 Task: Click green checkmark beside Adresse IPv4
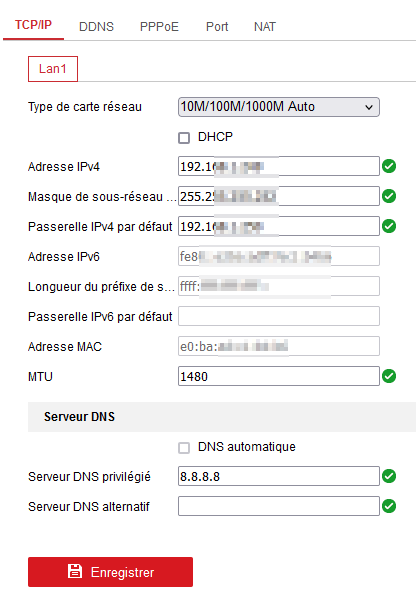click(389, 166)
